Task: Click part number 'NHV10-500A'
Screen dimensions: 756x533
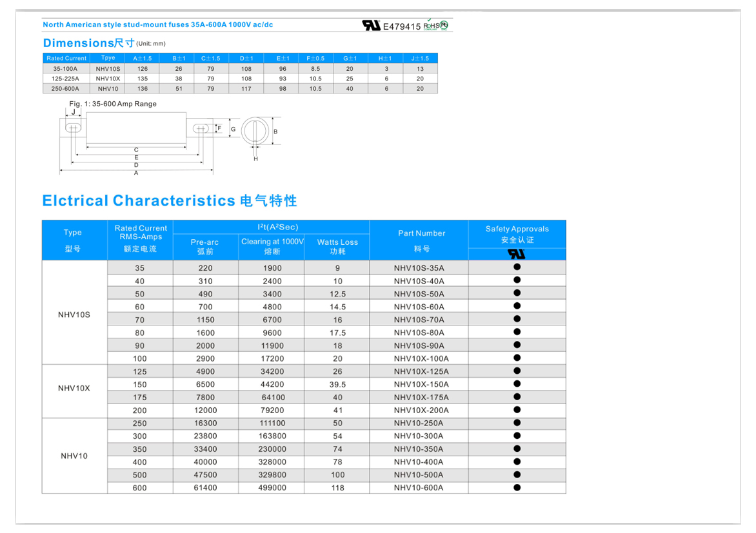Action: click(x=419, y=475)
